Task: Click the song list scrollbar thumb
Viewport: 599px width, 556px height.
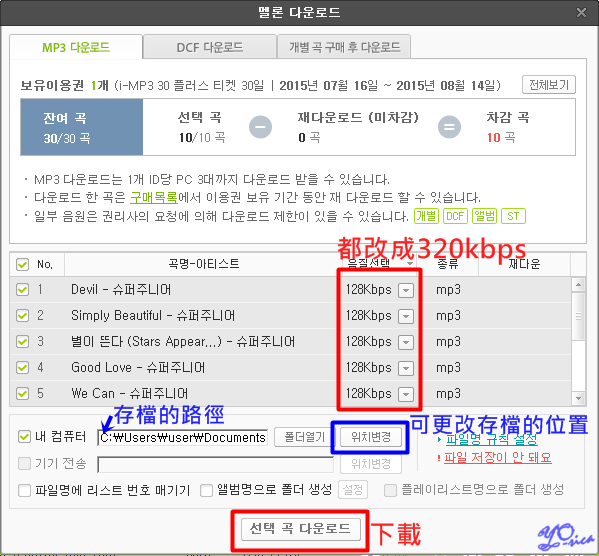Action: point(578,316)
